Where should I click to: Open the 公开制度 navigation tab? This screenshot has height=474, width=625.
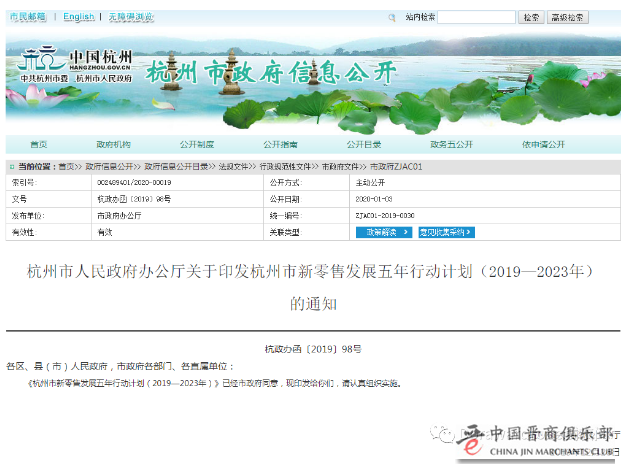coord(197,145)
